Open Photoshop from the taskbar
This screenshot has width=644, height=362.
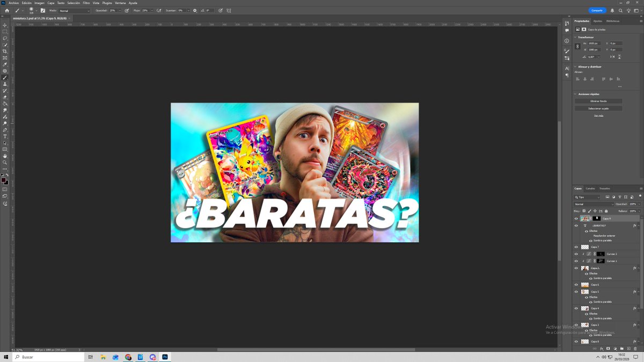point(165,357)
